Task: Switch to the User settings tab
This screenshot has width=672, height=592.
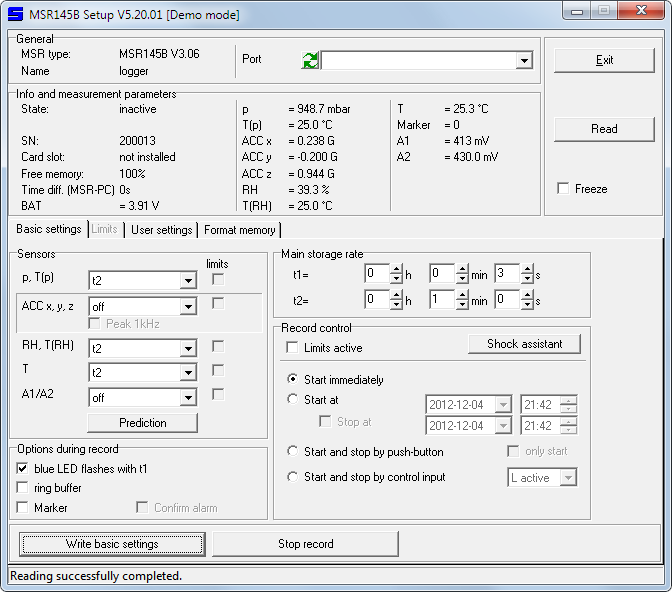Action: (162, 230)
